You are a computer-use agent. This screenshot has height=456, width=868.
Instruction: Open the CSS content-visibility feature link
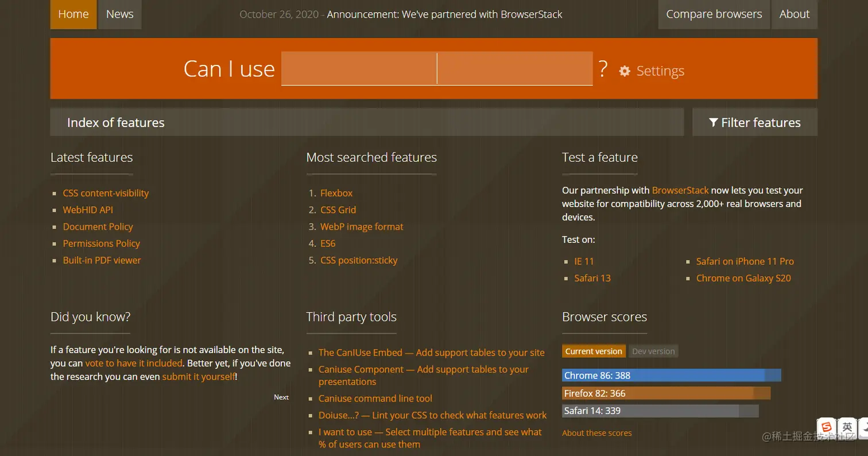pyautogui.click(x=106, y=193)
